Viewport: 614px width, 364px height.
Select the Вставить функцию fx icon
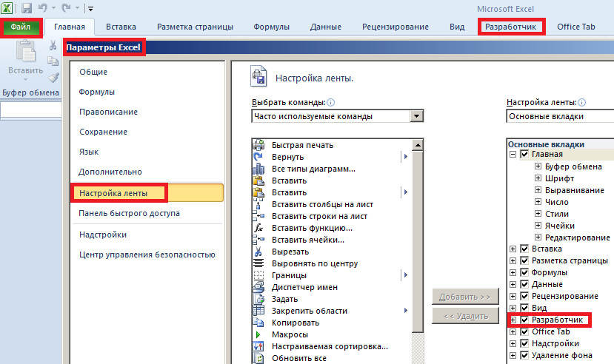tap(258, 228)
